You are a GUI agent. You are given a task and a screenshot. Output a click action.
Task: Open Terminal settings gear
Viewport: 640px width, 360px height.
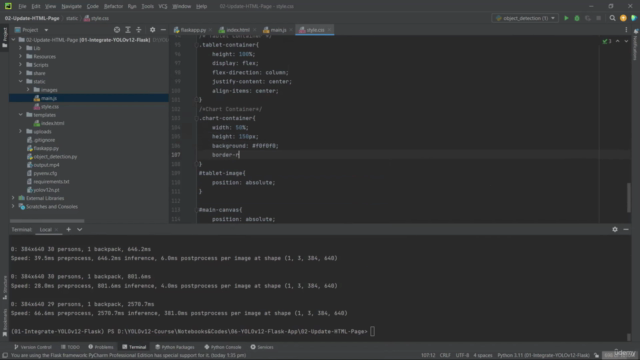[615, 229]
